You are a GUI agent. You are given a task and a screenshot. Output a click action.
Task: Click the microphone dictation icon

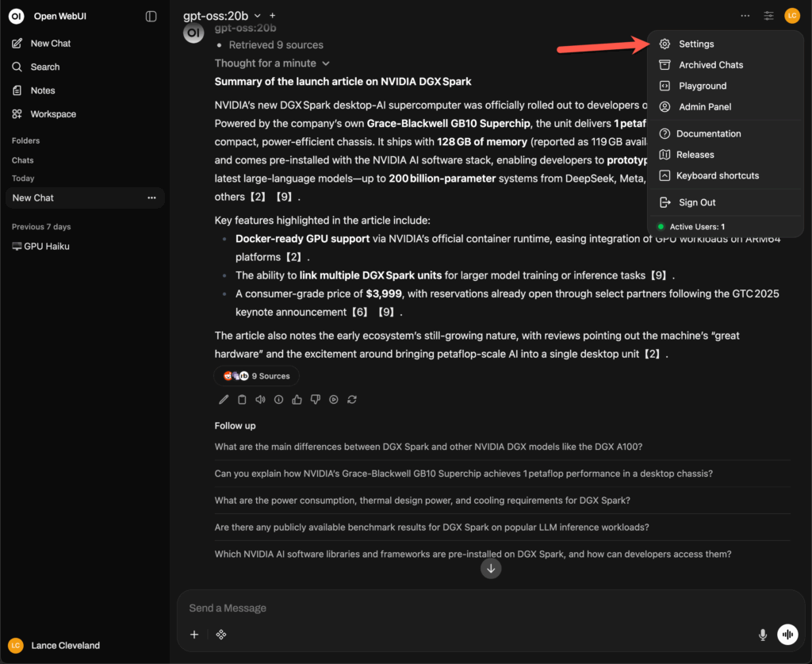pyautogui.click(x=762, y=635)
